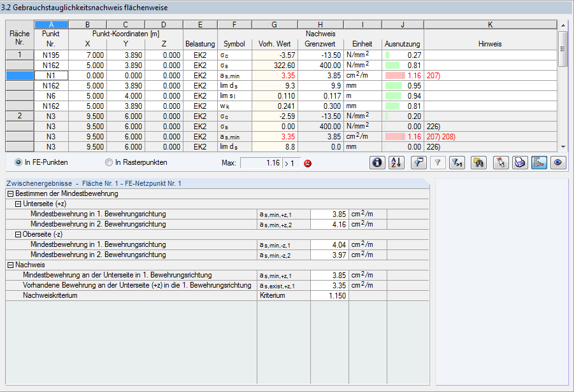Select row header Fläche 2
574x392 pixels.
(x=20, y=116)
